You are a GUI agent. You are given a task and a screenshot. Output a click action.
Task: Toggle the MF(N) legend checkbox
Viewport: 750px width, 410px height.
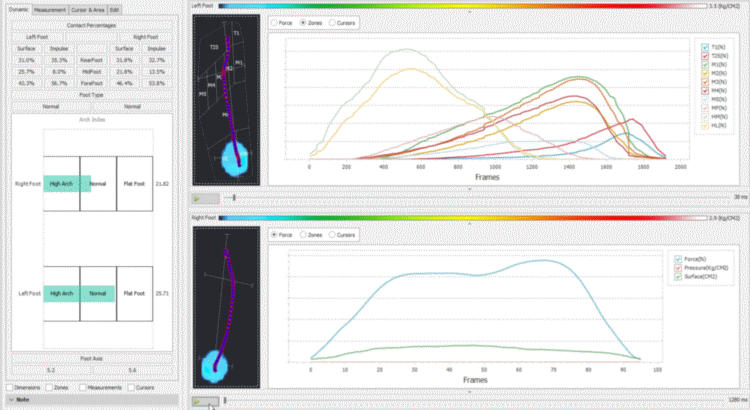click(x=705, y=108)
